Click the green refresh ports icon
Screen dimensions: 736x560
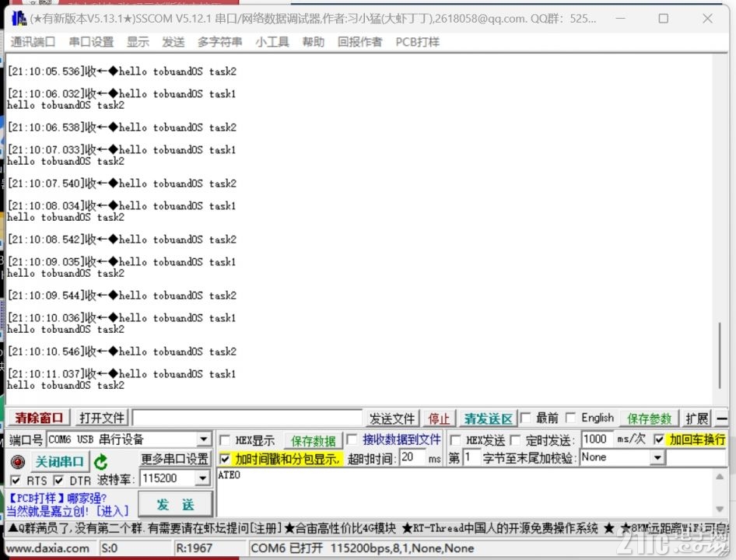coord(100,462)
